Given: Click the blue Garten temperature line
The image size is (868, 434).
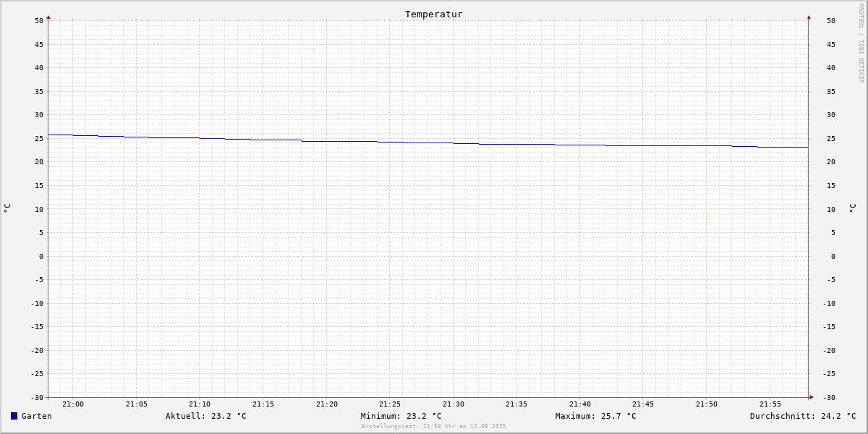Looking at the screenshot, I should point(427,142).
